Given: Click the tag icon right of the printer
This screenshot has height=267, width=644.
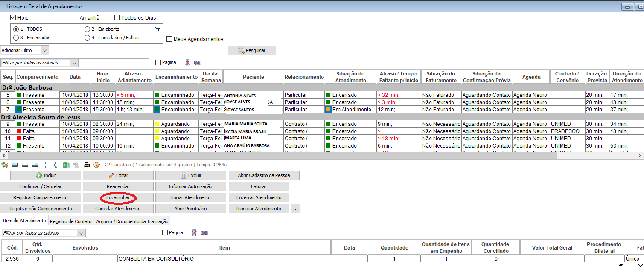Looking at the screenshot, I should (97, 165).
